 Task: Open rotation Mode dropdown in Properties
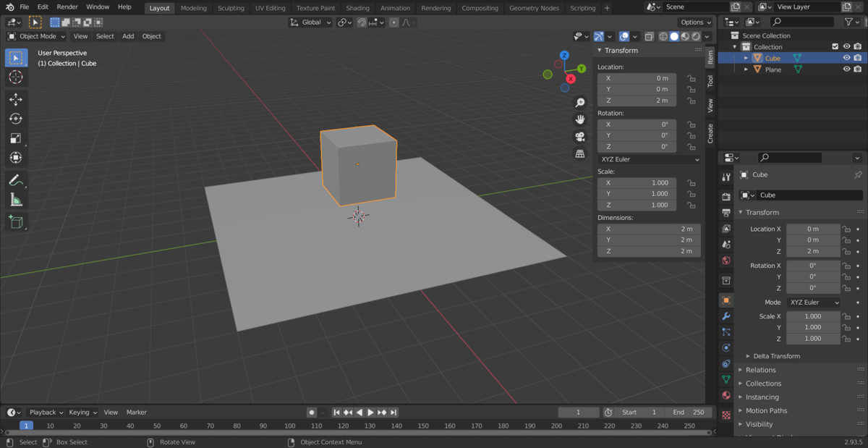[x=813, y=303]
